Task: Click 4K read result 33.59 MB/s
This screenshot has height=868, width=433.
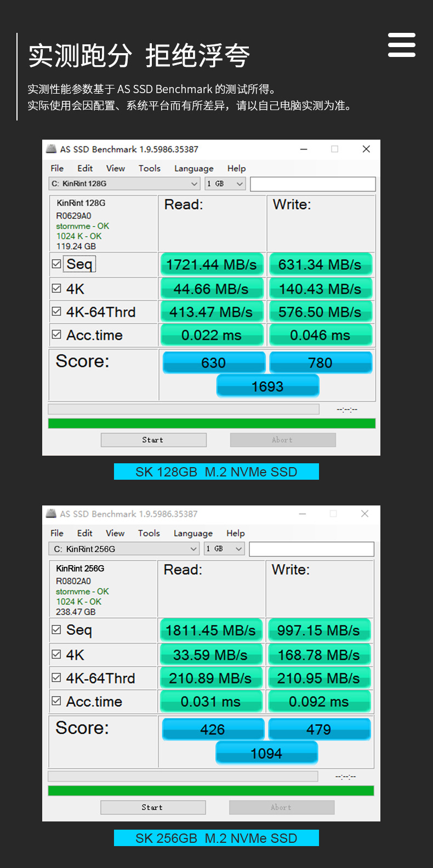Action: coord(211,655)
